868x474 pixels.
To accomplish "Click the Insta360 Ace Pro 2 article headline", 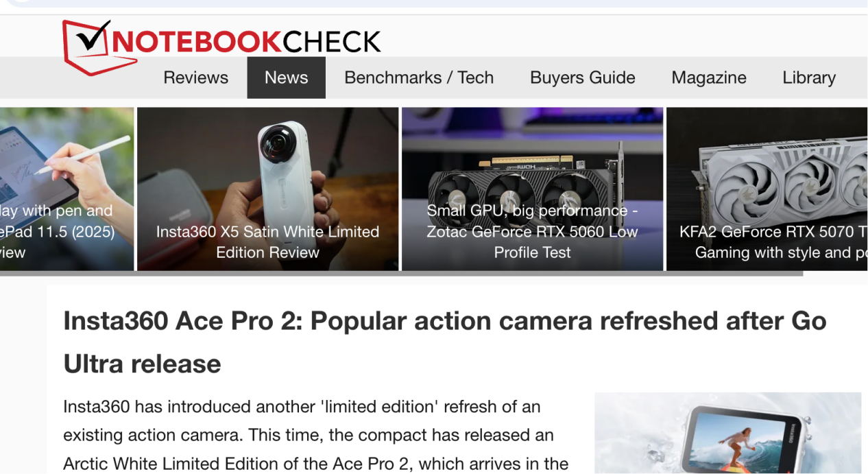I will [444, 342].
